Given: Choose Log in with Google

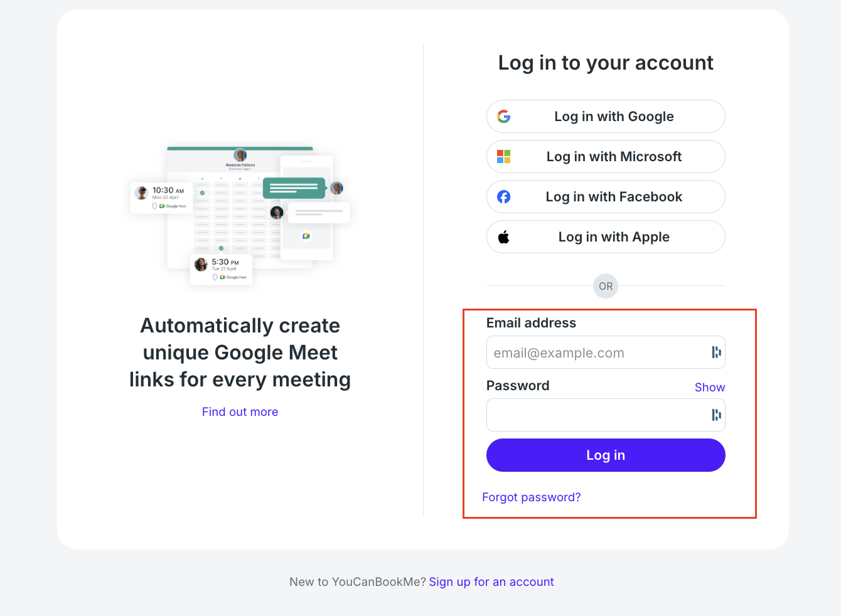Looking at the screenshot, I should coord(606,117).
